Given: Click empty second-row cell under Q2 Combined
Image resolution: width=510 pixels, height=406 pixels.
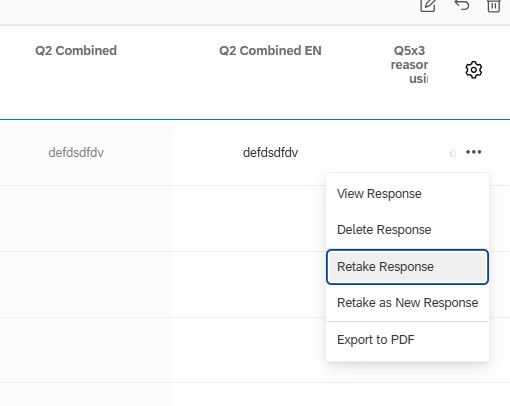Looking at the screenshot, I should 86,218.
